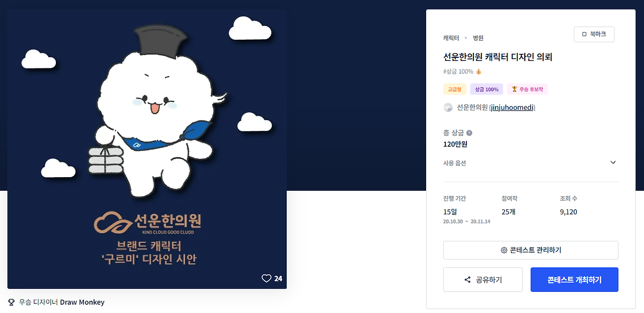
Task: Like the design via heart icon
Action: tap(267, 278)
